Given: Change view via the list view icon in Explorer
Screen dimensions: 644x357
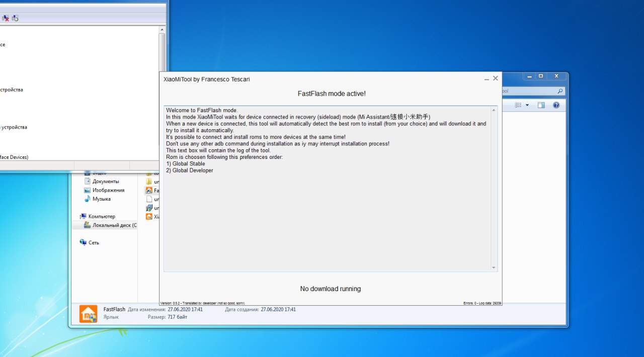Looking at the screenshot, I should point(518,105).
